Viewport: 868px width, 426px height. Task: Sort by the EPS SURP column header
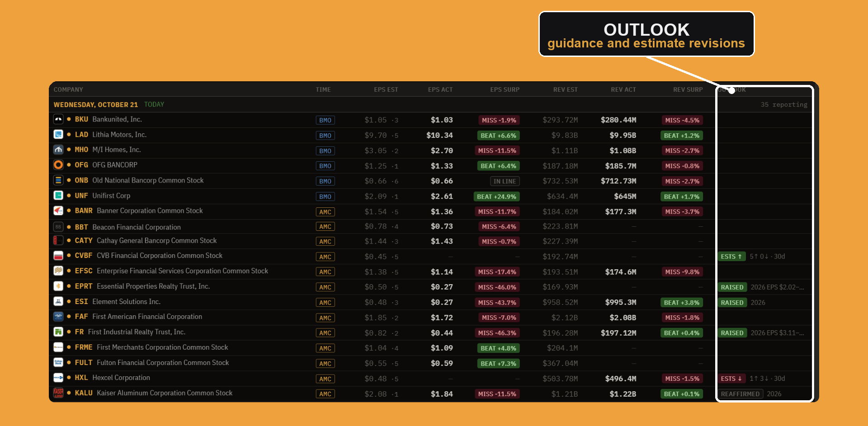505,89
